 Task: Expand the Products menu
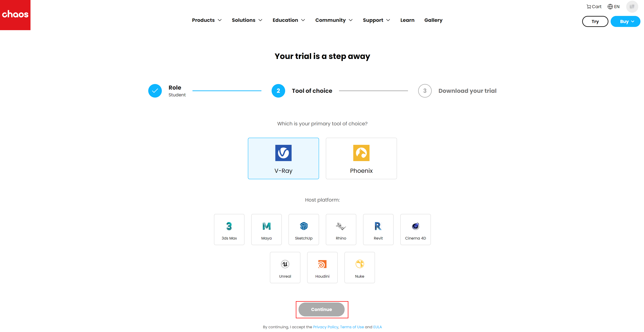207,20
